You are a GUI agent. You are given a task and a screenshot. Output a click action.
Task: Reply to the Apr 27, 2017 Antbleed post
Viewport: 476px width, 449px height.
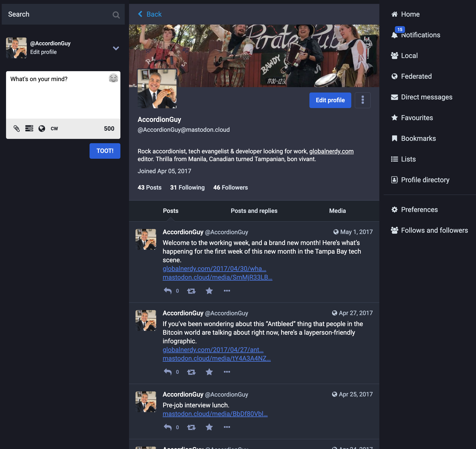point(168,372)
